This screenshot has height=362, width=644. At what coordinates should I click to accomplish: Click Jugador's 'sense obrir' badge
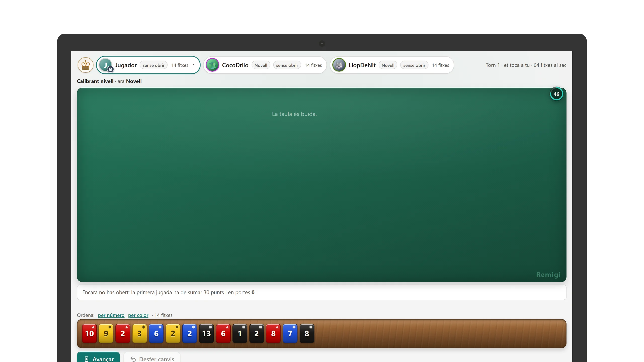(153, 65)
